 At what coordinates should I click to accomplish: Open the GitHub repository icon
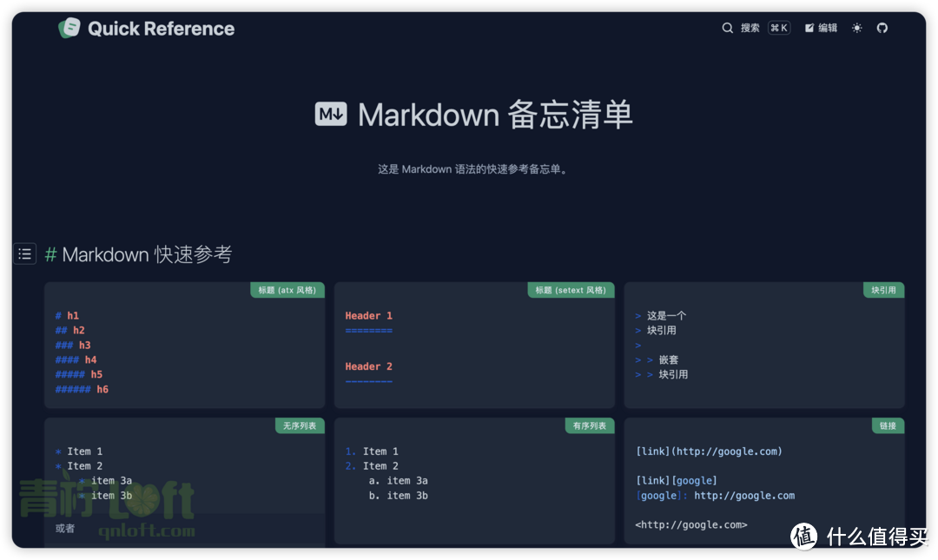click(x=882, y=28)
